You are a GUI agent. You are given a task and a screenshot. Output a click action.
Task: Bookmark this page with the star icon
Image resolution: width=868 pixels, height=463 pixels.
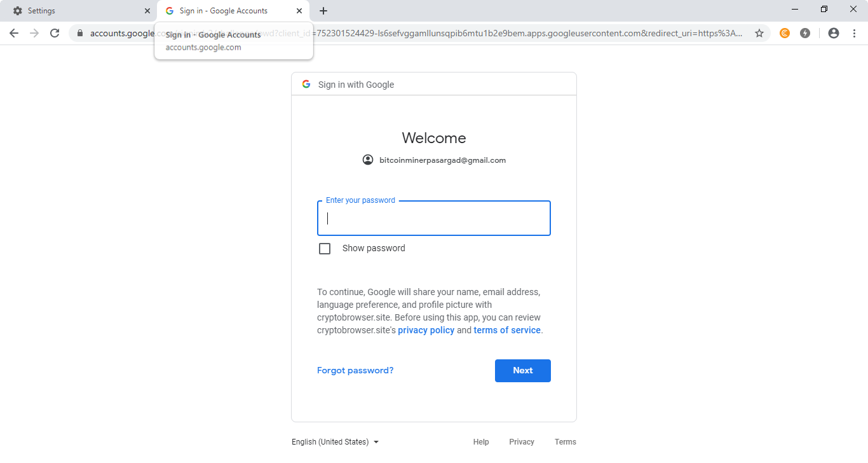[759, 33]
